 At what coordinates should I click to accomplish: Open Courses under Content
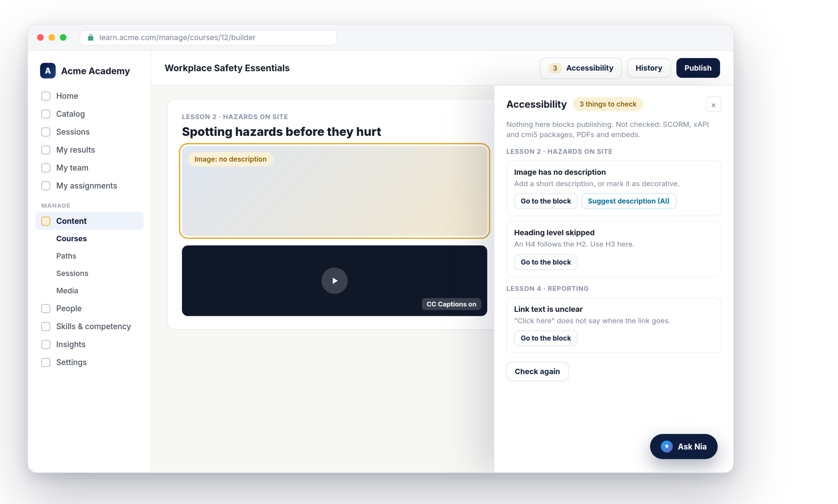tap(72, 239)
